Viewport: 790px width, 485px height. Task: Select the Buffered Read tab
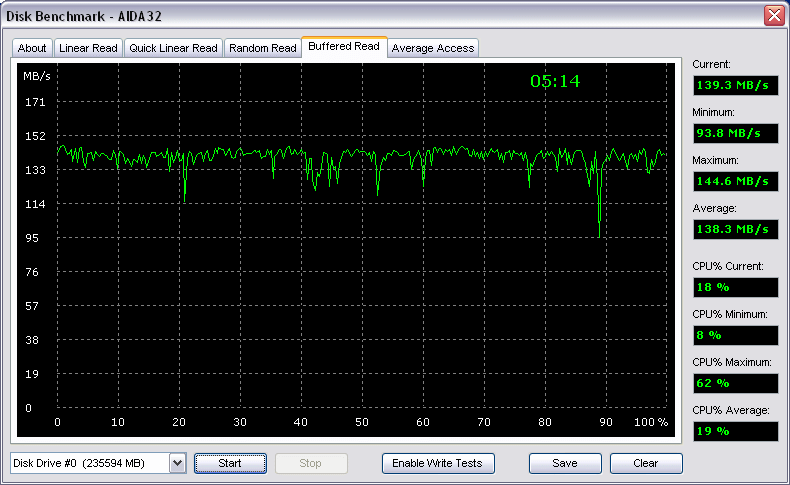click(344, 47)
